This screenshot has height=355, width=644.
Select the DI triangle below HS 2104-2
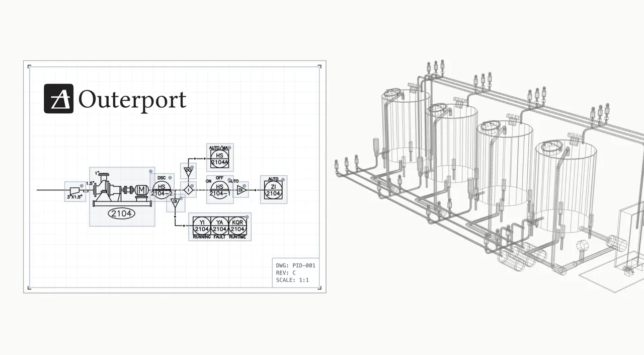click(x=175, y=203)
